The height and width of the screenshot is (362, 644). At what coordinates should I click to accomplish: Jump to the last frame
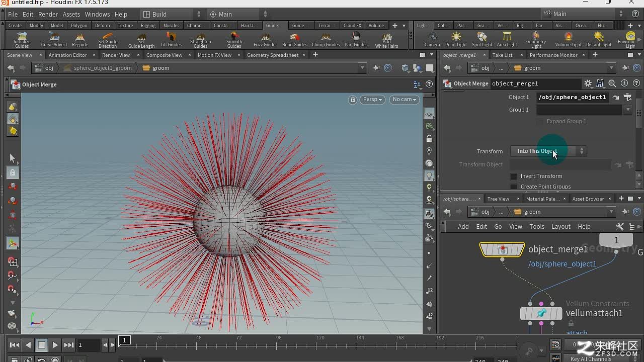pos(69,345)
